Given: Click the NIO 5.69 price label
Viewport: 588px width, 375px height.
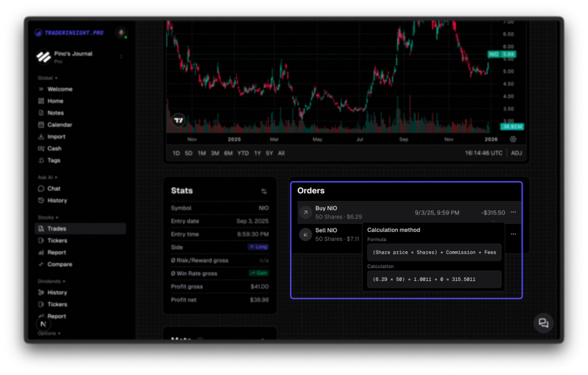Looking at the screenshot, I should pyautogui.click(x=501, y=55).
